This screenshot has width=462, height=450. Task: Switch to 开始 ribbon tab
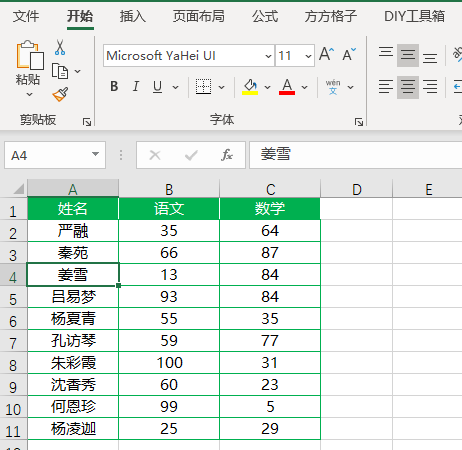[x=80, y=16]
